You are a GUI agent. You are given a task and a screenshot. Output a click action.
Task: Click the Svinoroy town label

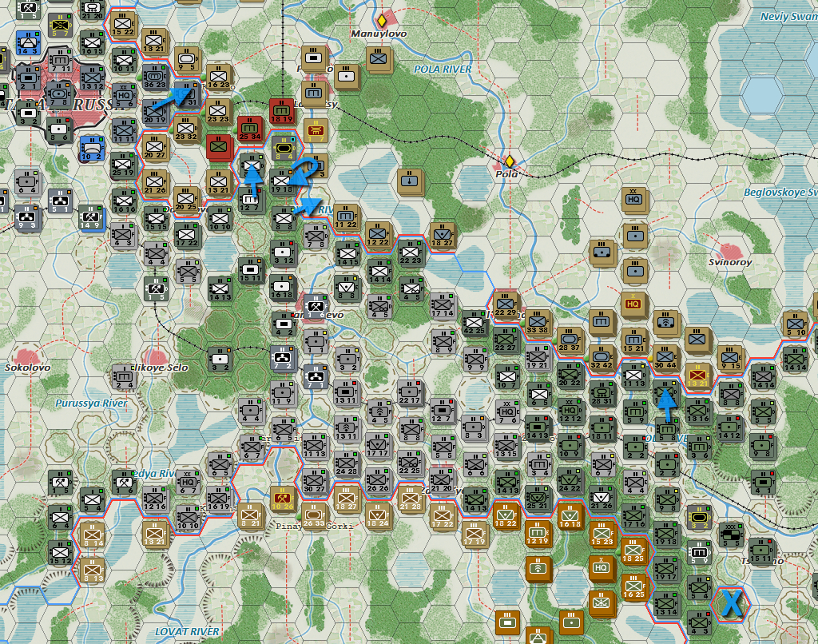coord(730,262)
